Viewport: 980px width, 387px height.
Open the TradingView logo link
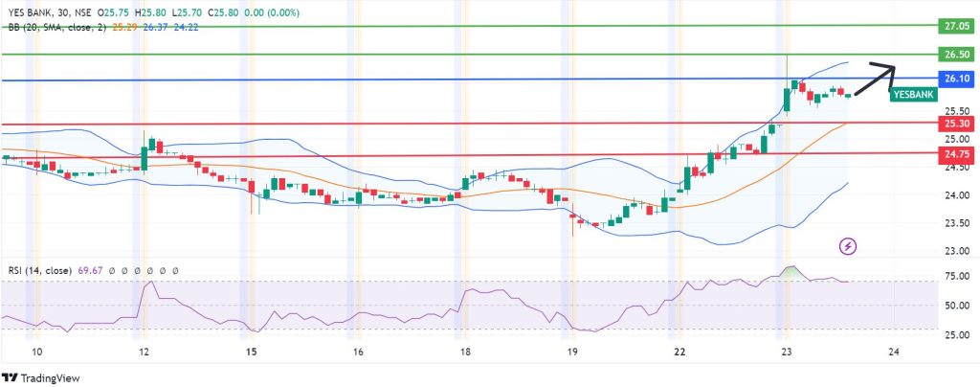(41, 378)
